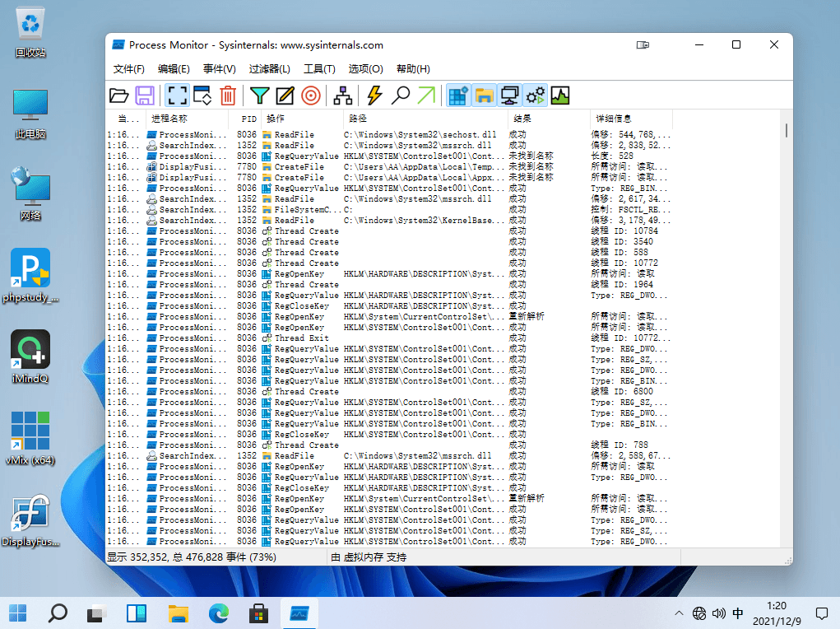This screenshot has height=629, width=840.
Task: Toggle Show Registry Activity icon
Action: coord(458,96)
